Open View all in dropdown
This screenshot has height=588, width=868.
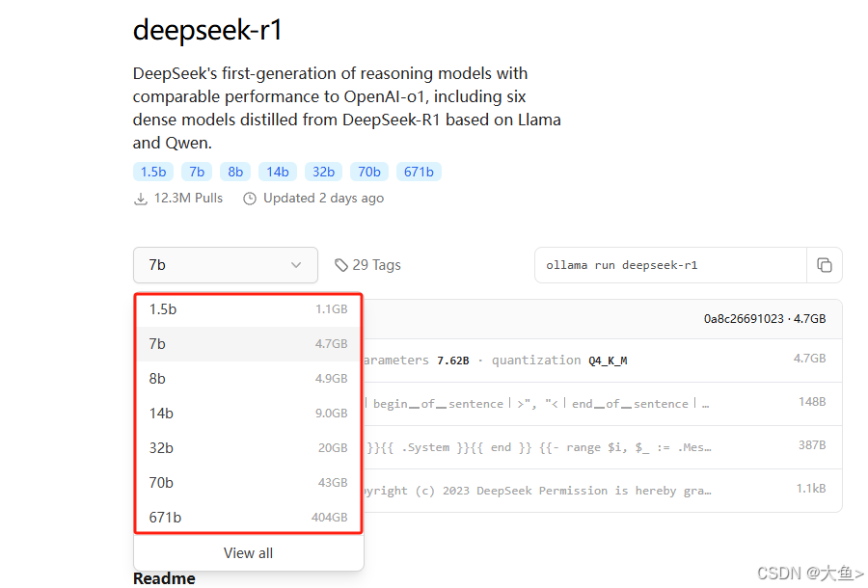click(248, 553)
